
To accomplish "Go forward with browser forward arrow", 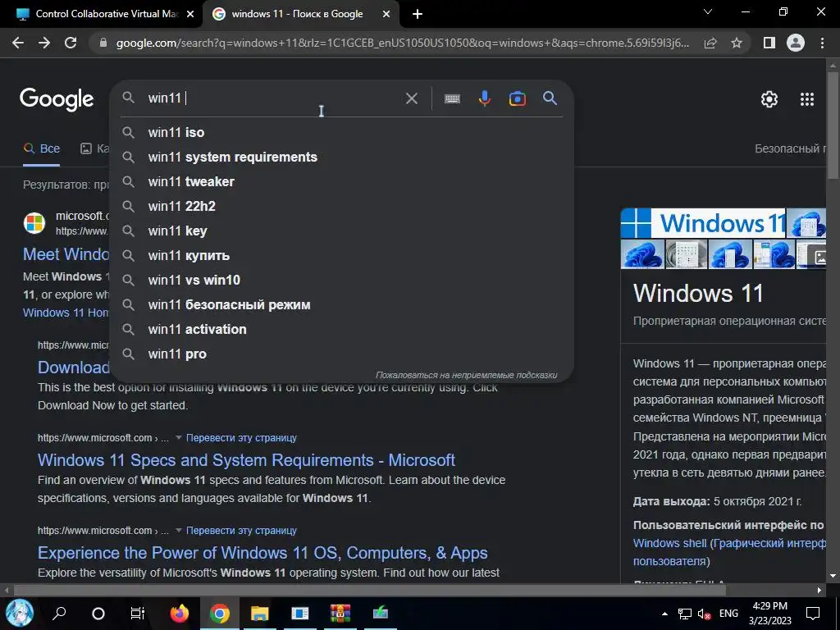I will tap(44, 43).
